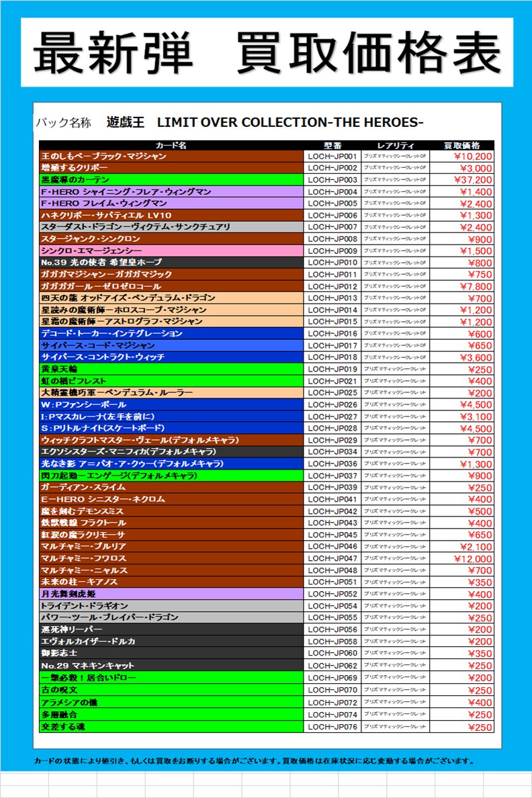
Task: Click the price ¥2,100
Action: [476, 547]
